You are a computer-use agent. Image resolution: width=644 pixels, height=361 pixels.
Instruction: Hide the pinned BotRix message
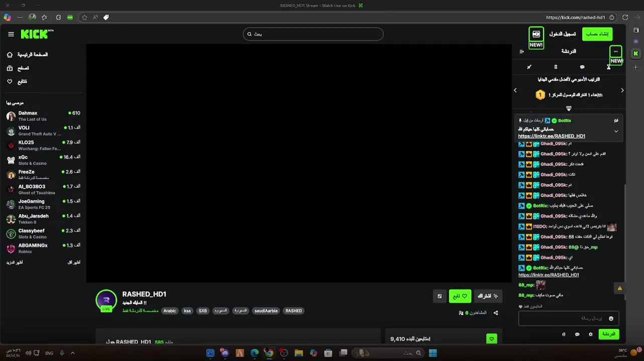click(x=616, y=120)
